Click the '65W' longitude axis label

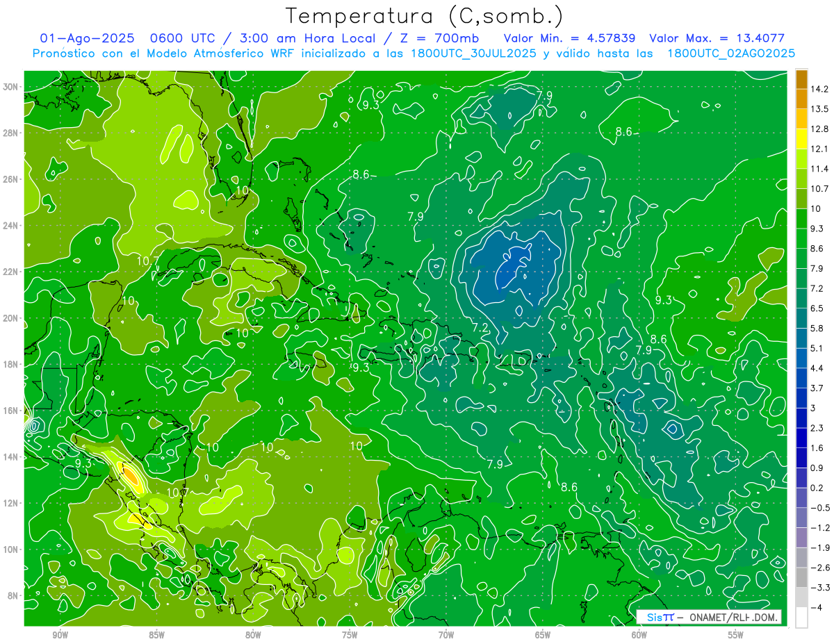pyautogui.click(x=543, y=635)
